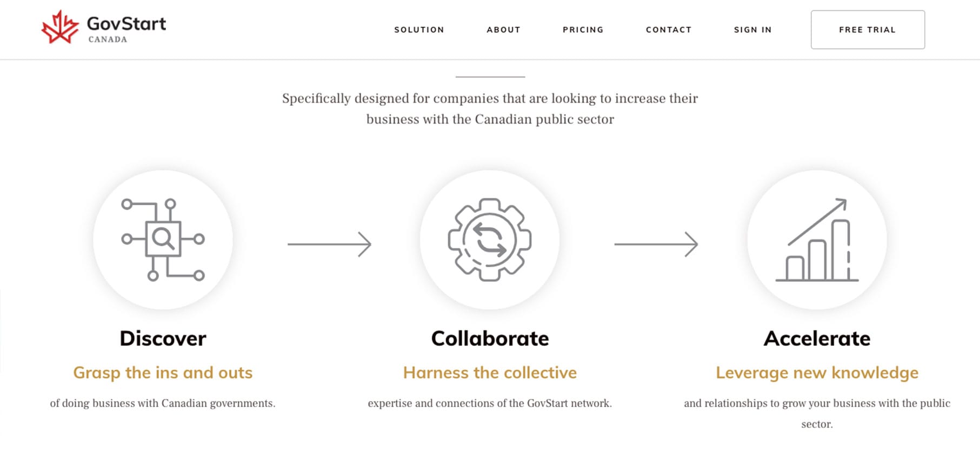Image resolution: width=980 pixels, height=459 pixels.
Task: Open the About page
Action: (503, 30)
